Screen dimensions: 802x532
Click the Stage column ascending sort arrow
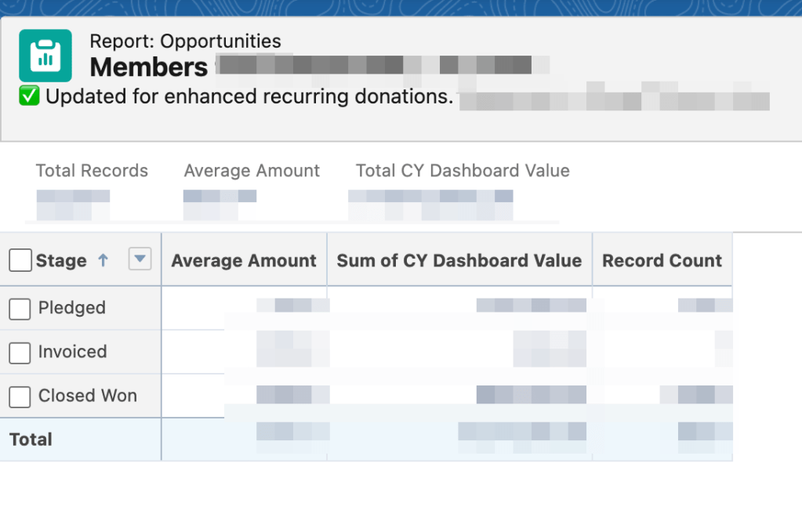(x=103, y=261)
